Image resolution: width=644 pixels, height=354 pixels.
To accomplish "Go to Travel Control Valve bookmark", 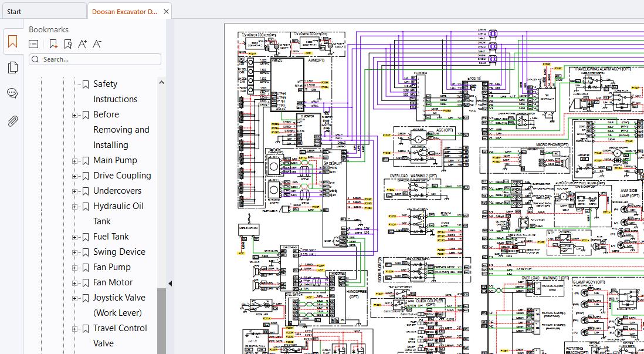I will (120, 335).
